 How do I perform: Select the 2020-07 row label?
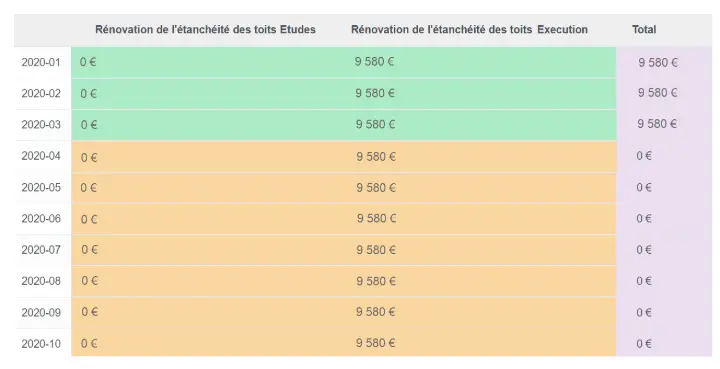[x=41, y=250]
